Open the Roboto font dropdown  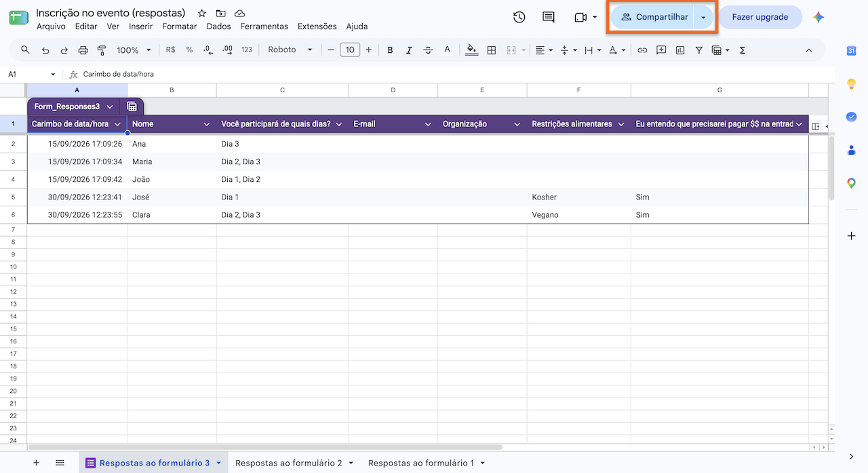coord(290,50)
